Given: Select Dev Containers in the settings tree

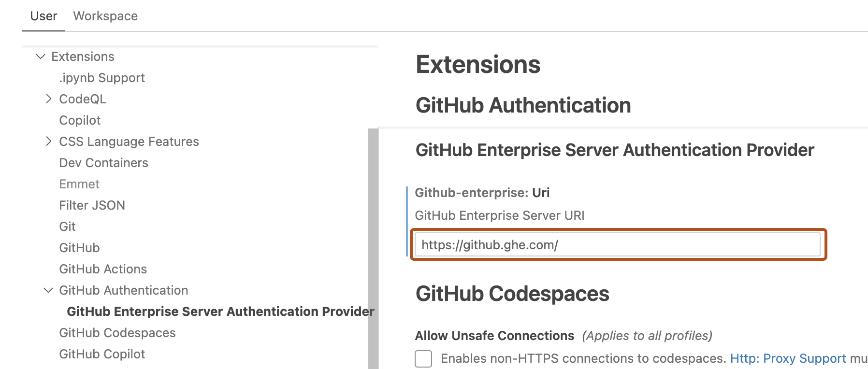Looking at the screenshot, I should [x=103, y=163].
